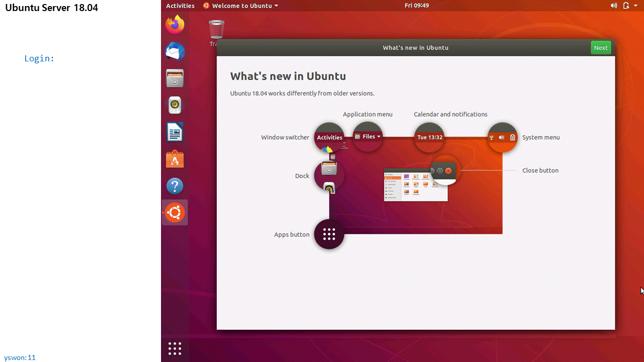Open the clock showing Fri 09:49
The image size is (644, 362).
(417, 6)
